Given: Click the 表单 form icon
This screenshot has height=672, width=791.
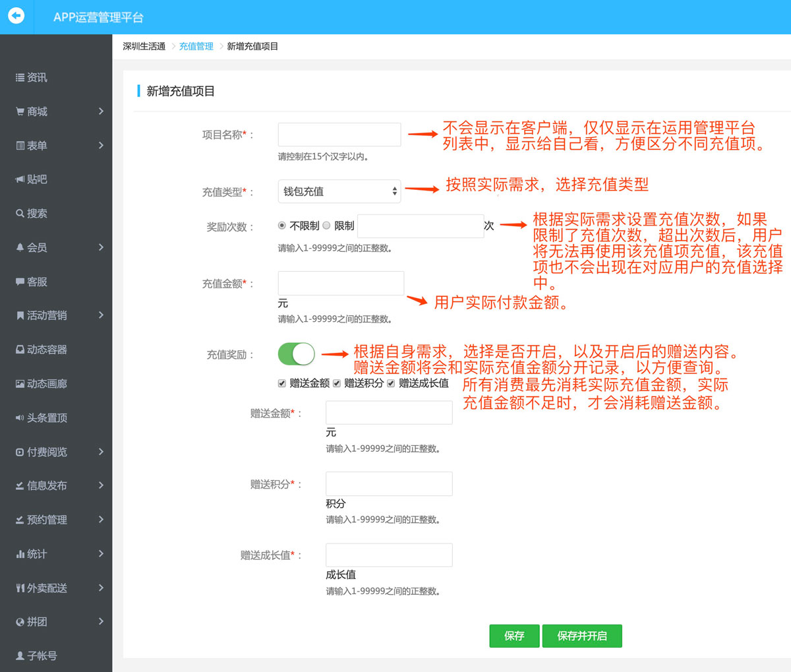Looking at the screenshot, I should [x=20, y=146].
